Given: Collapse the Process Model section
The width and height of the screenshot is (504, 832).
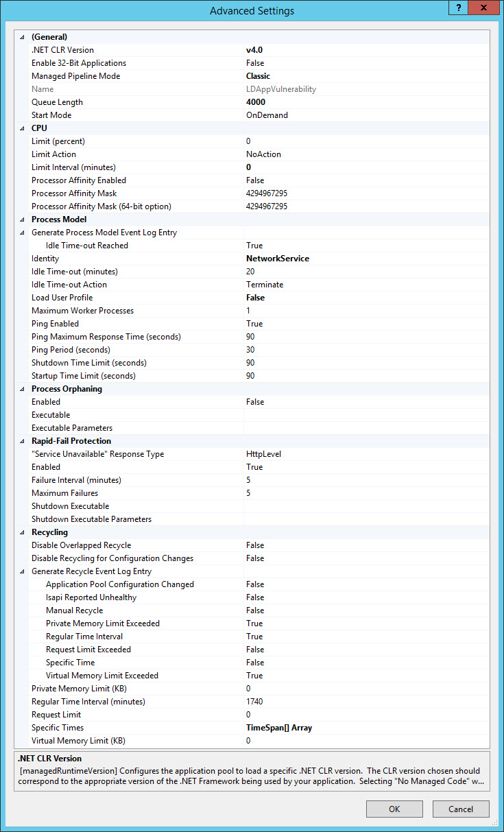Looking at the screenshot, I should pyautogui.click(x=21, y=219).
